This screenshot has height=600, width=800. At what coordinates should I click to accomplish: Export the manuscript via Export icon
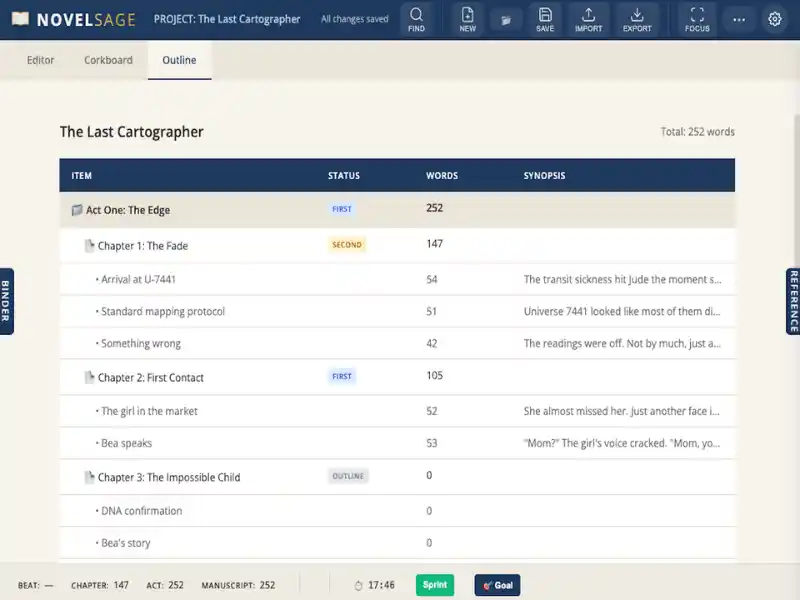[637, 19]
